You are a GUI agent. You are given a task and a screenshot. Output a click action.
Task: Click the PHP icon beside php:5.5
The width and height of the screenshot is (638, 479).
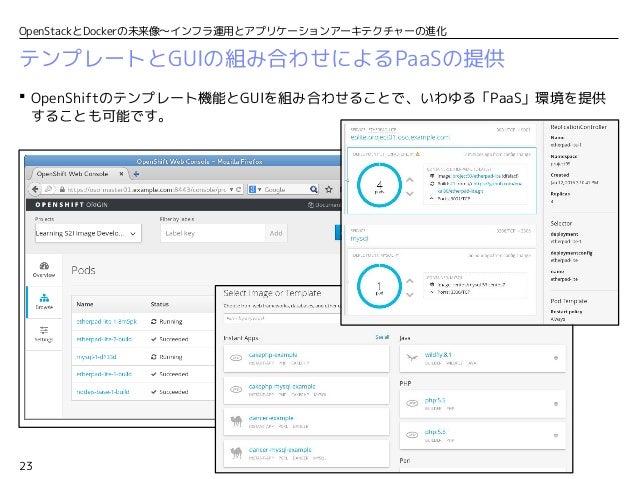coord(412,403)
